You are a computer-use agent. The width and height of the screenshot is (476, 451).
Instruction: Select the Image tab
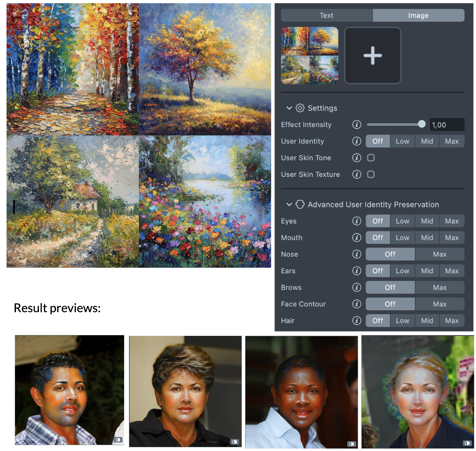418,16
